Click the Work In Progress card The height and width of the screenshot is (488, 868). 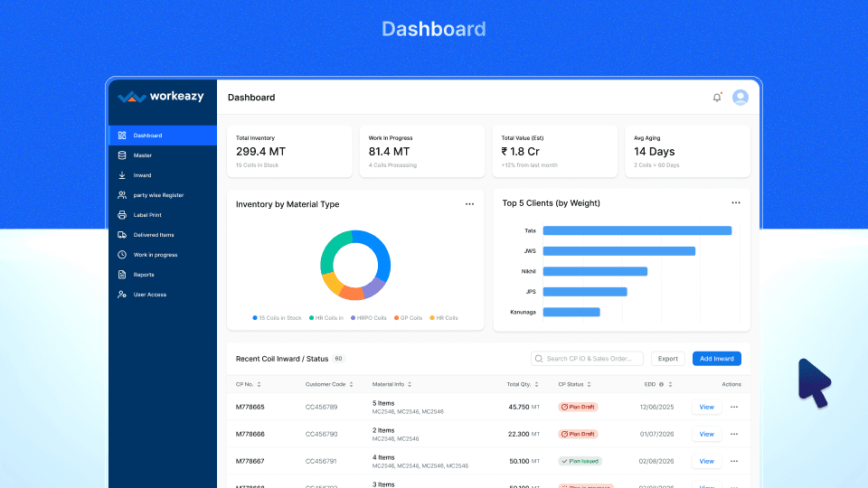(422, 151)
